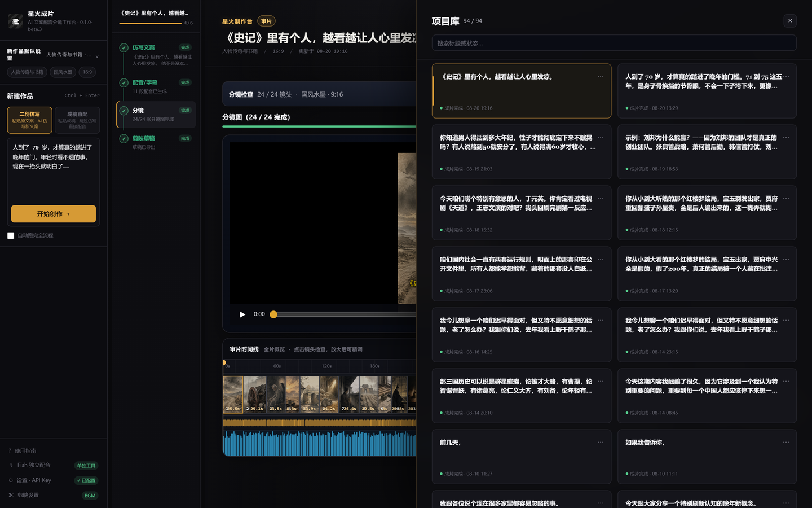Select the 二创仿写 mode option
The width and height of the screenshot is (812, 508).
point(30,120)
